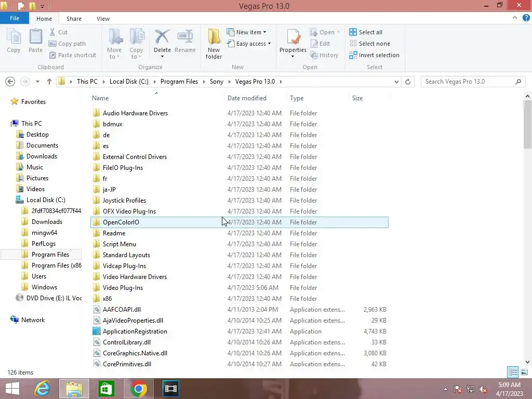
Task: Click Copy path in ribbon
Action: tap(67, 44)
